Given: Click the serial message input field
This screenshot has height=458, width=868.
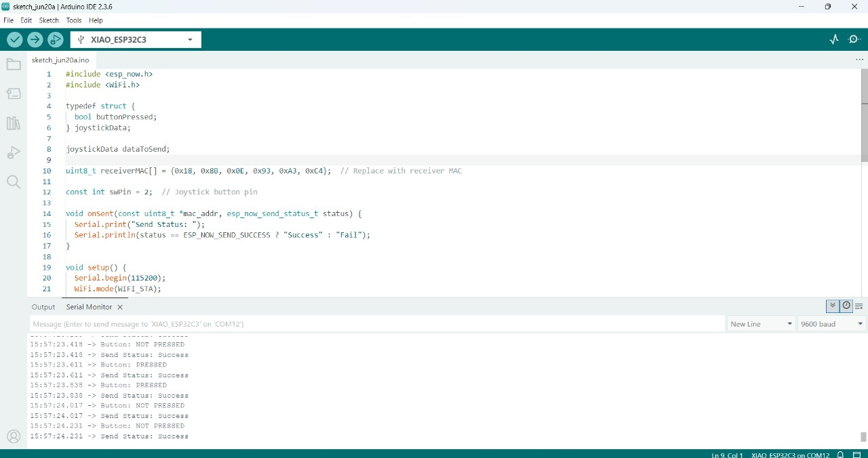Looking at the screenshot, I should coord(377,324).
